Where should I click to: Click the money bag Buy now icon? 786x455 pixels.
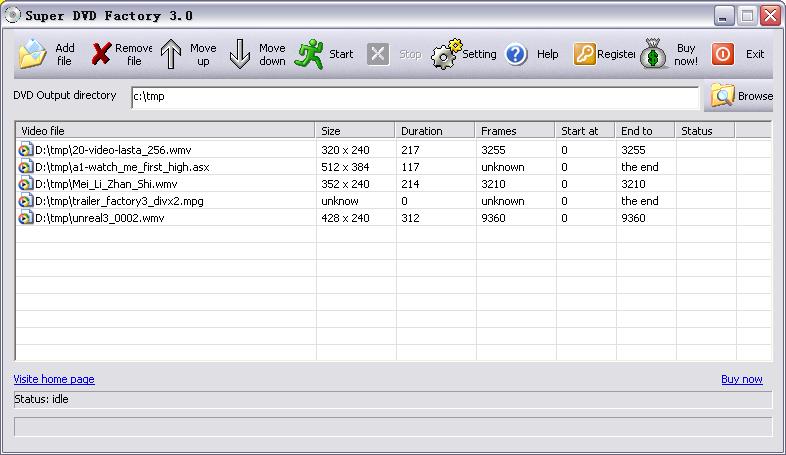[653, 54]
